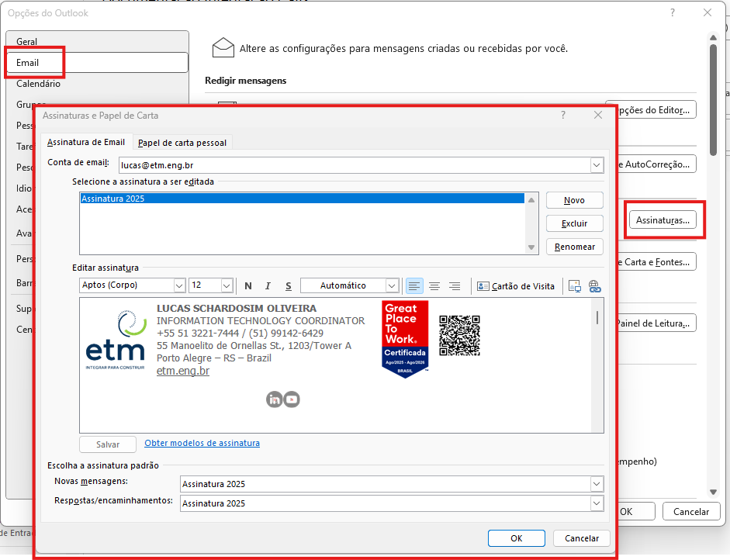Screen dimensions: 730x560
Task: Open the Aptos (Corpo) font dropdown
Action: pyautogui.click(x=179, y=285)
